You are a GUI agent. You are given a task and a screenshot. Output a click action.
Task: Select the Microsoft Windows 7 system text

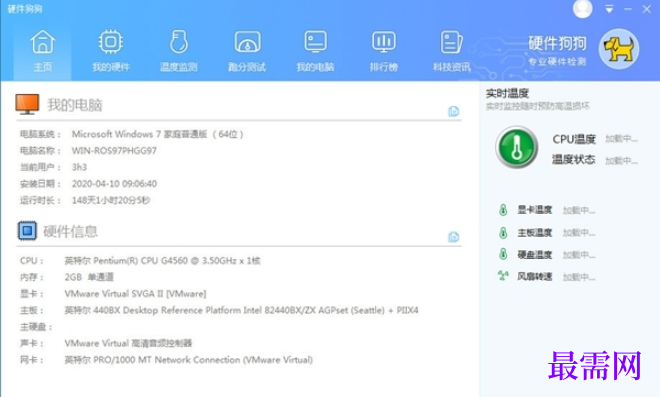(x=157, y=134)
